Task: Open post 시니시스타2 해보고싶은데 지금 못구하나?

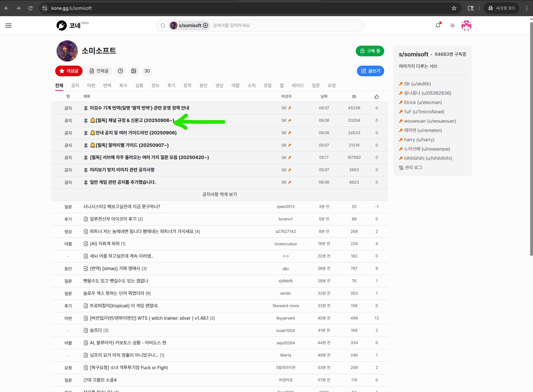Action: 122,207
